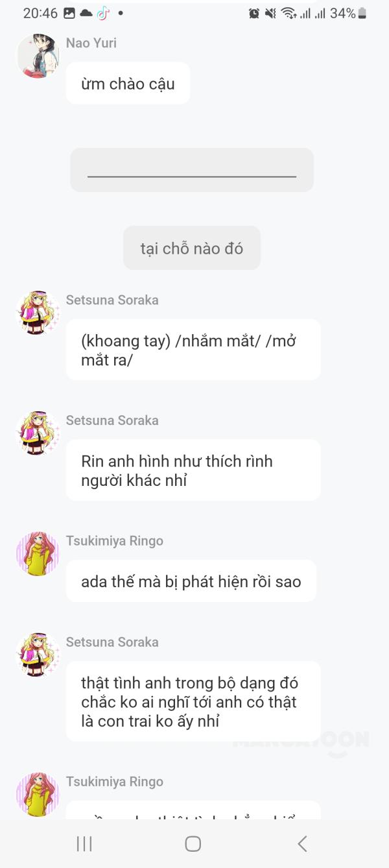Tap the "ừm chào cậu" message bubble

(x=128, y=83)
